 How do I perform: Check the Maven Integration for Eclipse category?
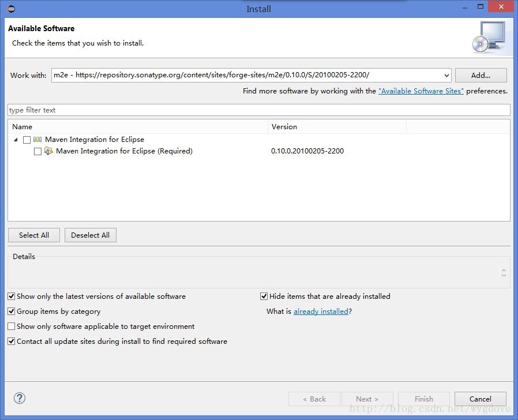pos(27,140)
